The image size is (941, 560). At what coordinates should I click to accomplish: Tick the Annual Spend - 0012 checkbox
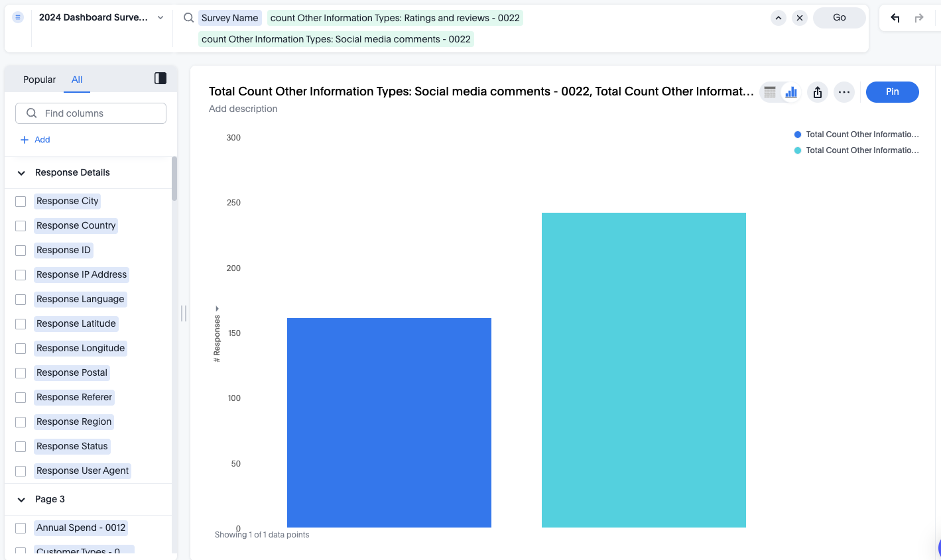[21, 528]
